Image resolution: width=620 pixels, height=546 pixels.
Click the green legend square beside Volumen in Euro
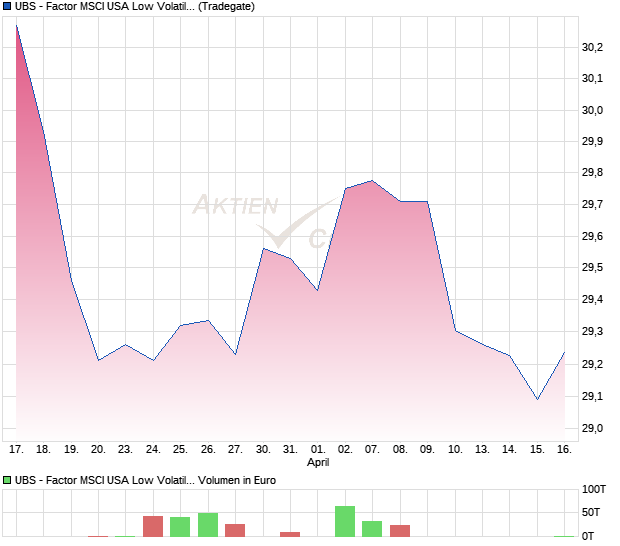(8, 480)
